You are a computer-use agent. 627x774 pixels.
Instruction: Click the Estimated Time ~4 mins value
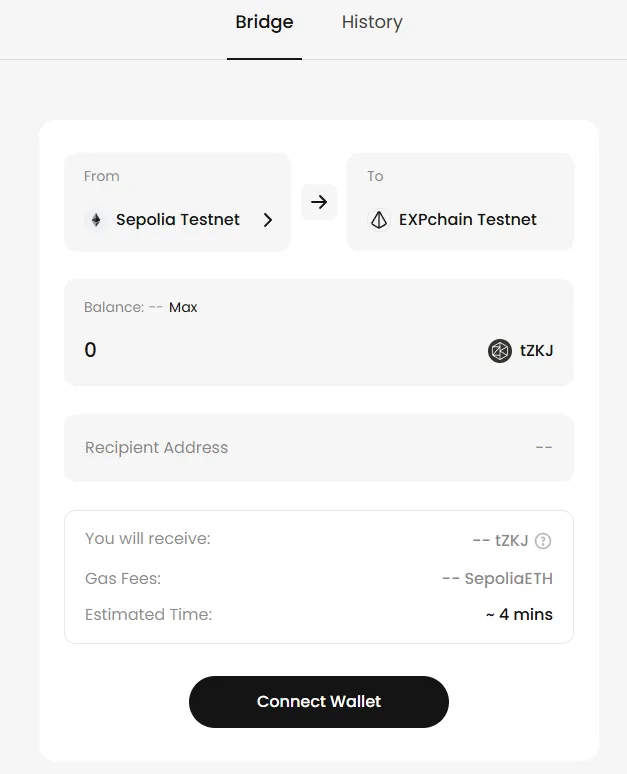pyautogui.click(x=519, y=614)
